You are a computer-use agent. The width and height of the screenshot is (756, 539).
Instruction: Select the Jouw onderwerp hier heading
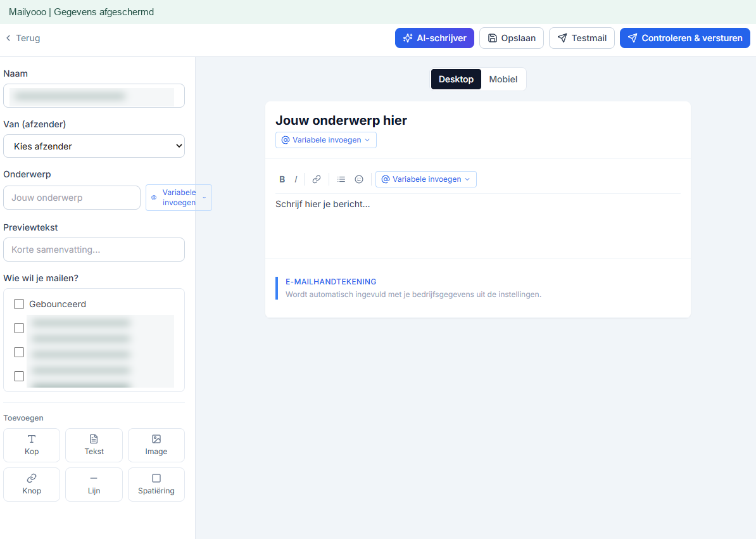click(341, 120)
